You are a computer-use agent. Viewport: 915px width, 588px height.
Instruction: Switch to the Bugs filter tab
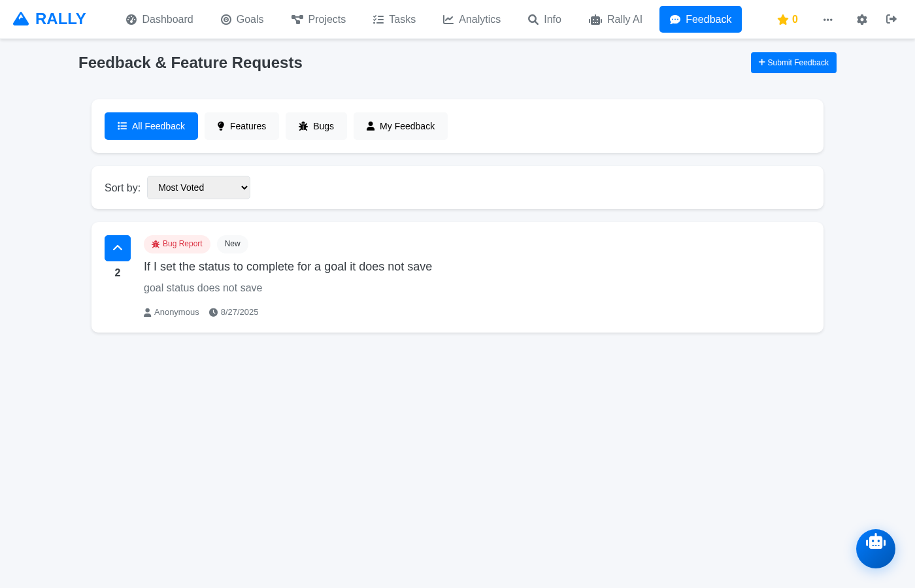pos(316,126)
